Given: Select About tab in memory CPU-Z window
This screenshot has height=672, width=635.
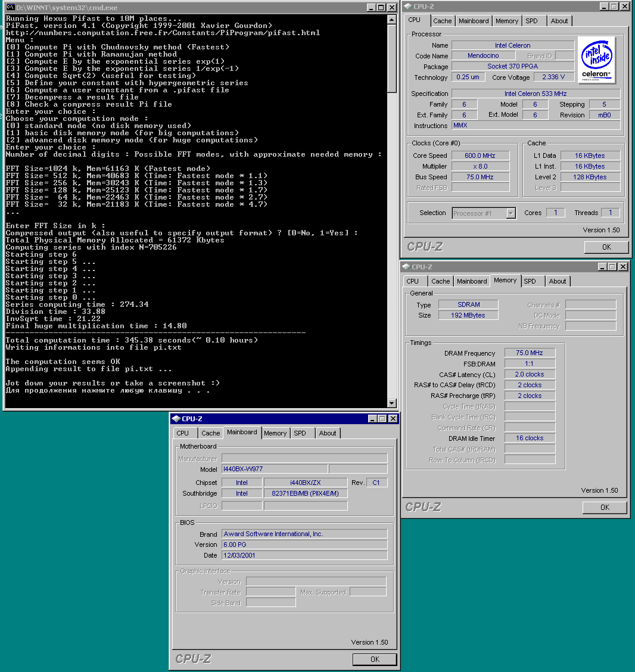Looking at the screenshot, I should 558,281.
